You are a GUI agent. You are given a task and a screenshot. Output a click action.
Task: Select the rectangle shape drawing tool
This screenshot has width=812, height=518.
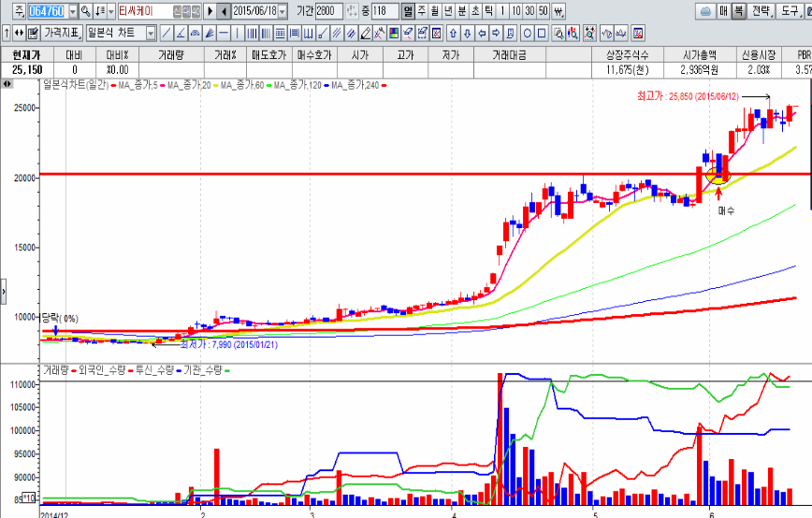tap(542, 33)
